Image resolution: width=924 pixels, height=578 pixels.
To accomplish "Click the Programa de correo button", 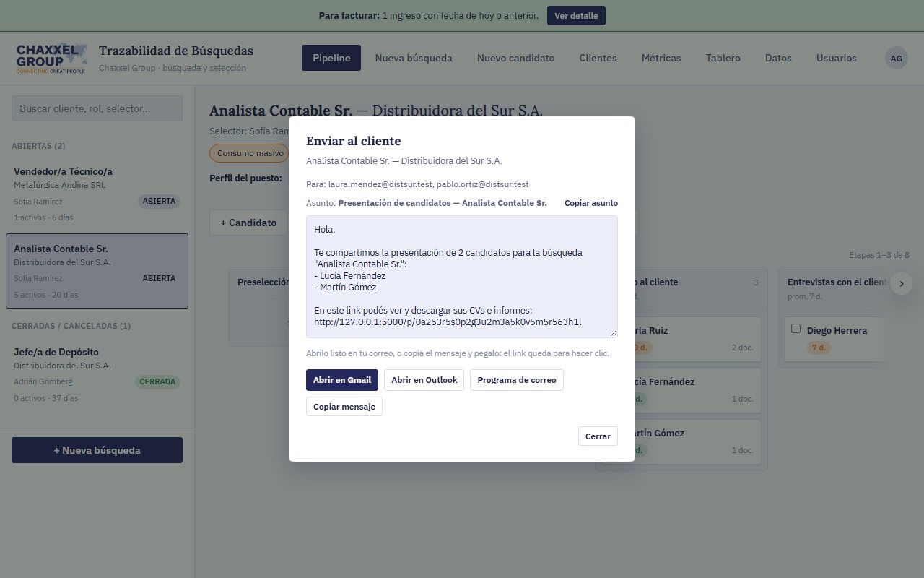I will [517, 380].
